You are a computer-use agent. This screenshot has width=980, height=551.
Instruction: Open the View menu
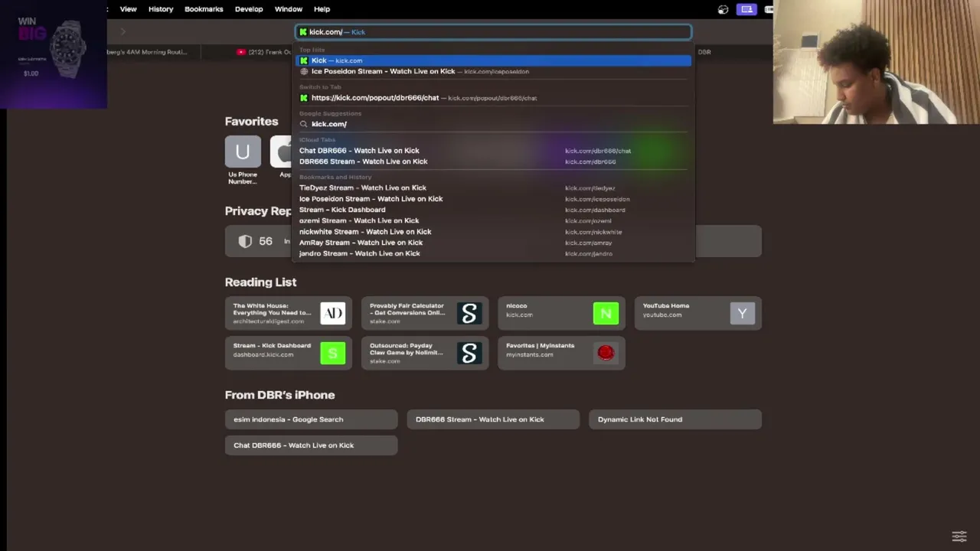(128, 9)
